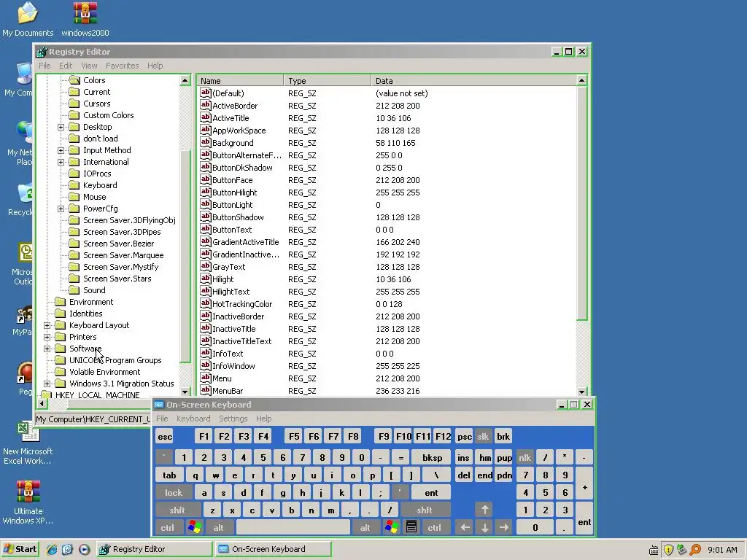Image resolution: width=747 pixels, height=560 pixels.
Task: Click the bksp key
Action: 432,457
